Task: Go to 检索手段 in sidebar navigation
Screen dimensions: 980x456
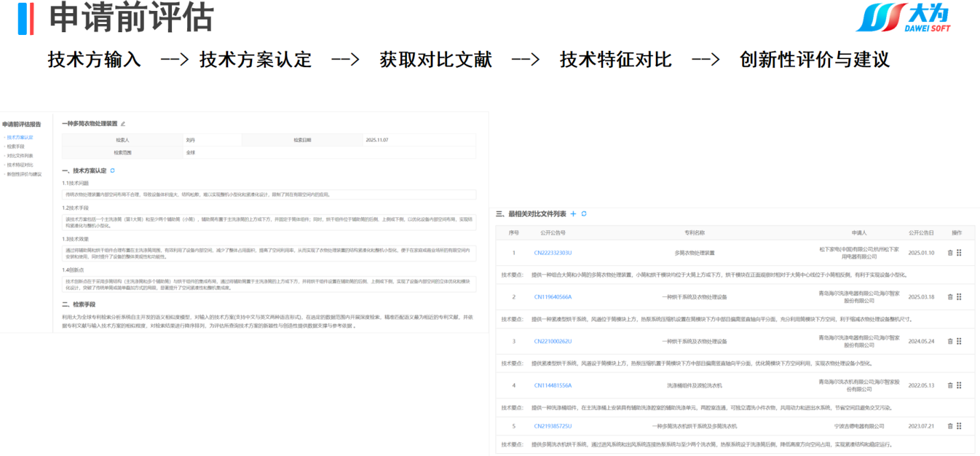Action: click(x=16, y=147)
